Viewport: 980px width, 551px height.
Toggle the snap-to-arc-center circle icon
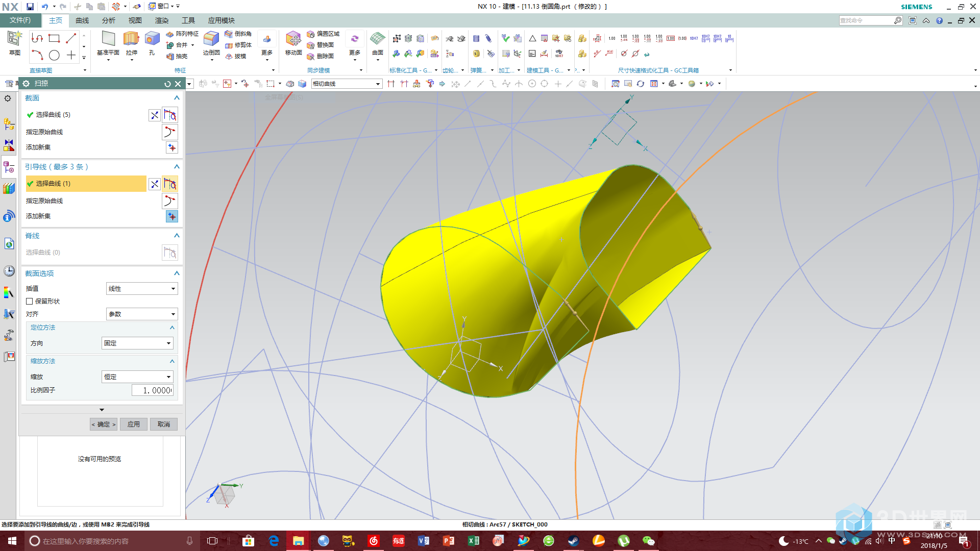(x=532, y=84)
